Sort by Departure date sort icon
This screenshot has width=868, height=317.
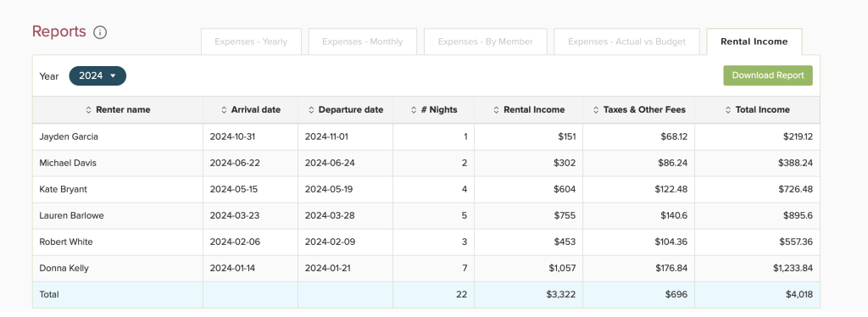tap(311, 110)
